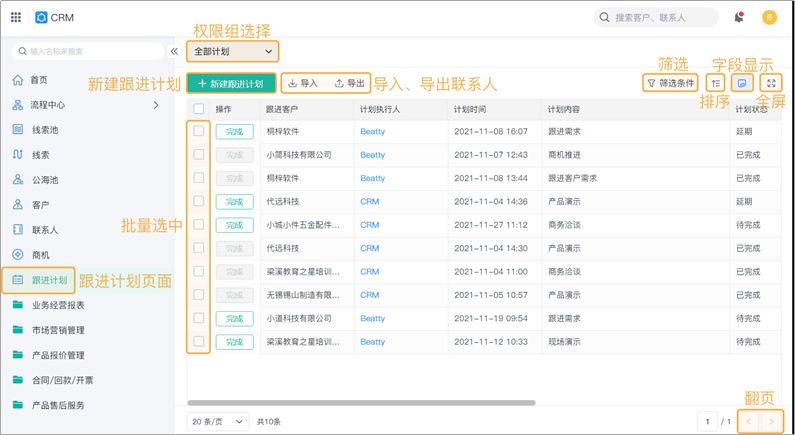
Task: Collapse the sidebar with double-arrow icon
Action: tap(174, 51)
